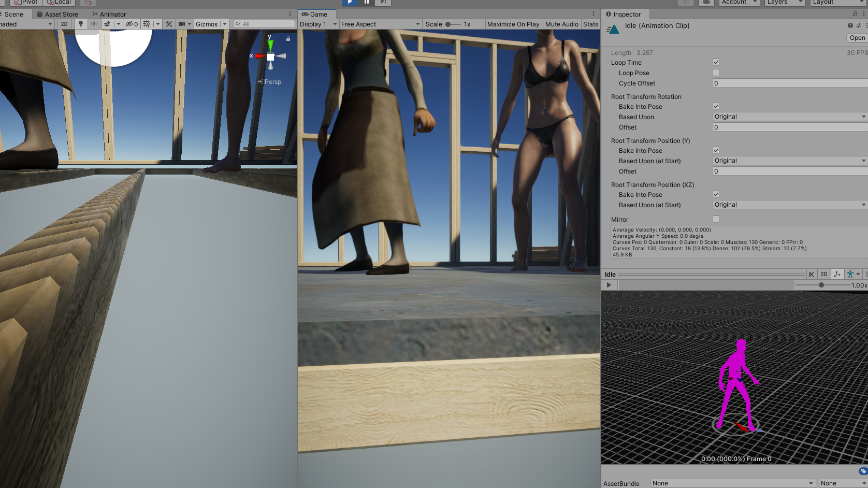Screen dimensions: 868x488
Task: Open the Account dropdown
Action: tap(739, 3)
